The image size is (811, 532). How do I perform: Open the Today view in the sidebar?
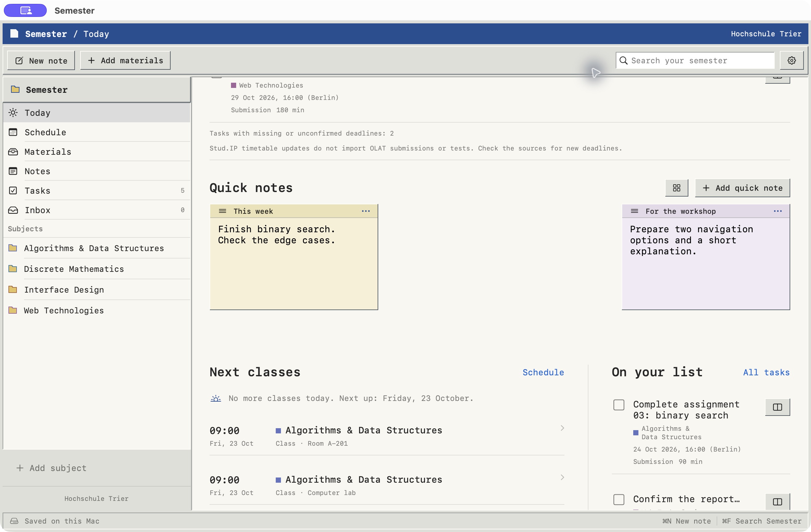point(97,113)
